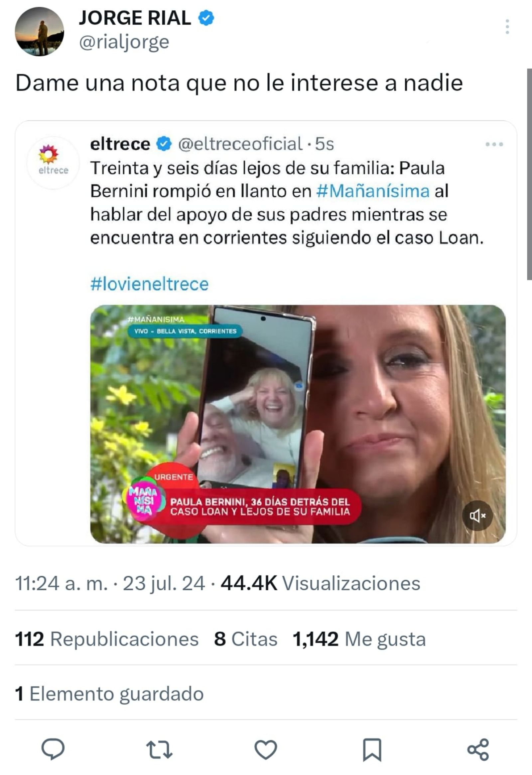Image resolution: width=532 pixels, height=775 pixels.
Task: Click the vertical scrollbar on the right edge
Action: pos(529,173)
